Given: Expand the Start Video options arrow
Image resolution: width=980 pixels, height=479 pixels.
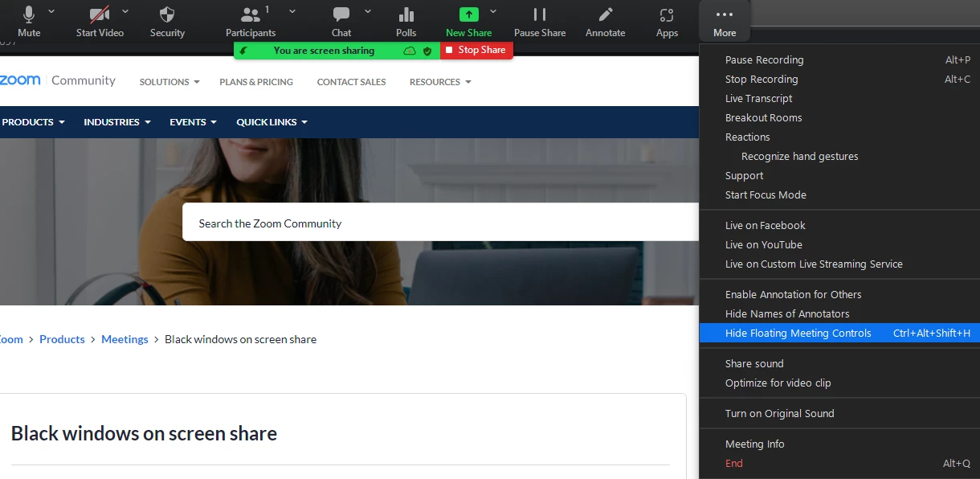Looking at the screenshot, I should (125, 11).
